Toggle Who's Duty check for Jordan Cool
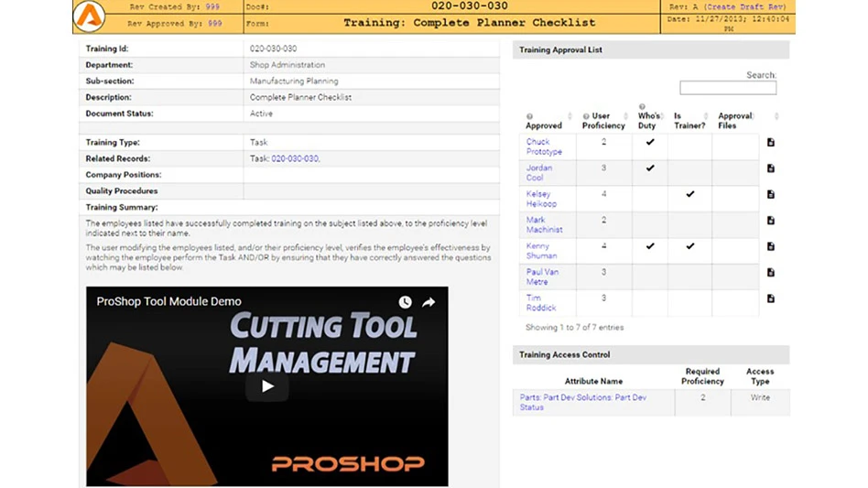 (650, 168)
